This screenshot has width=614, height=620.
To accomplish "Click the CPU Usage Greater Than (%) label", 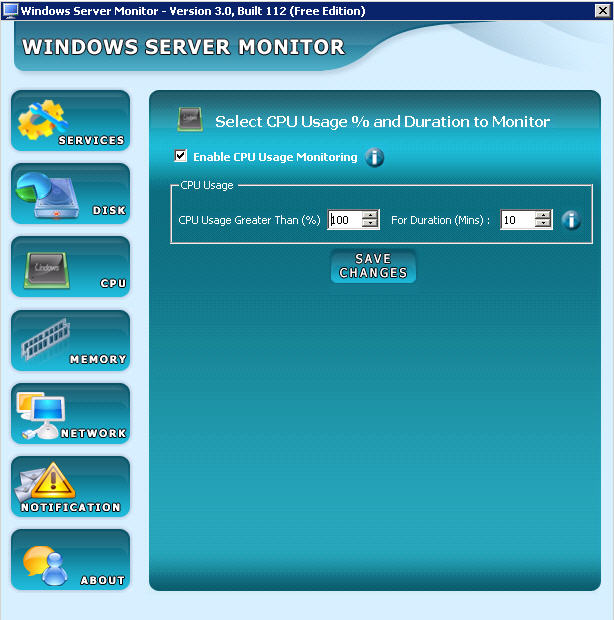I will coord(249,220).
